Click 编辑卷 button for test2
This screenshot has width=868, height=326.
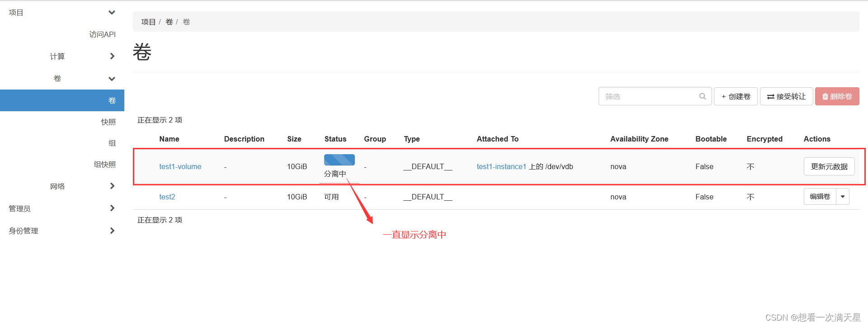[820, 197]
